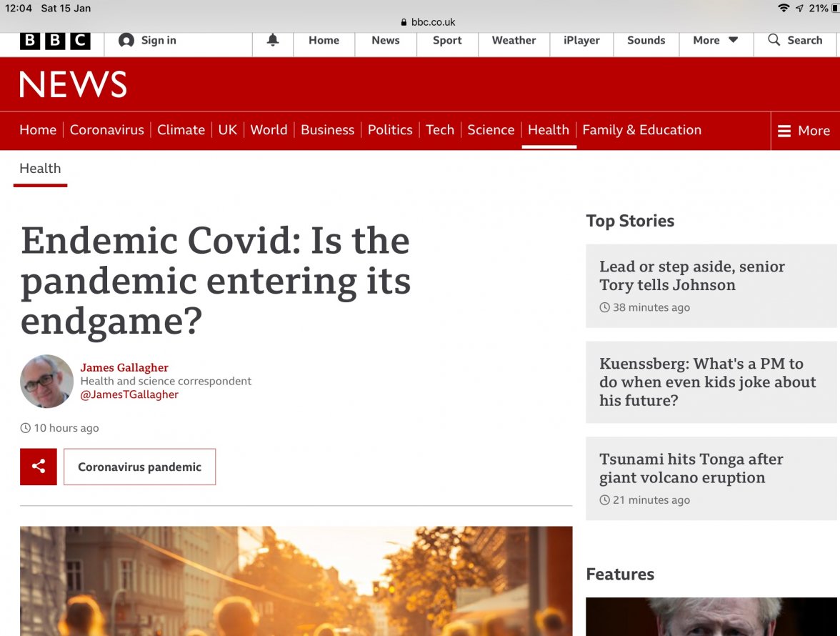The height and width of the screenshot is (636, 840).
Task: Click the red share icon button
Action: [39, 467]
